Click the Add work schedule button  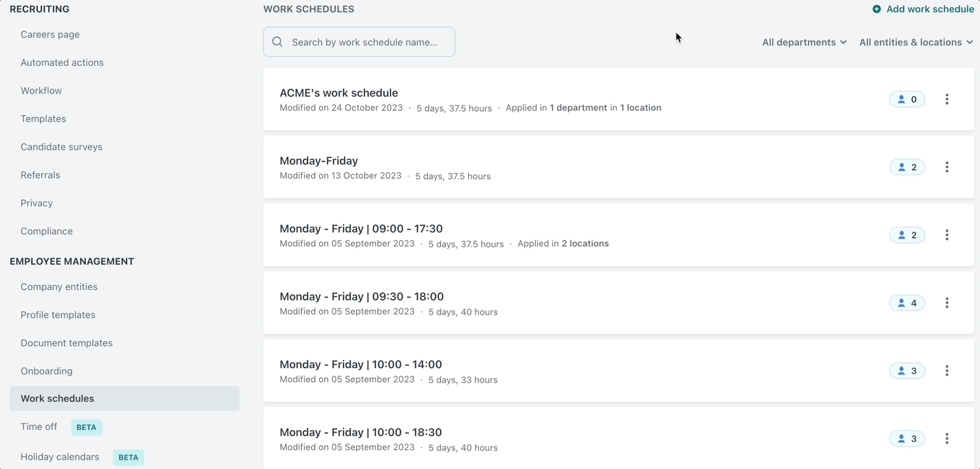click(924, 9)
